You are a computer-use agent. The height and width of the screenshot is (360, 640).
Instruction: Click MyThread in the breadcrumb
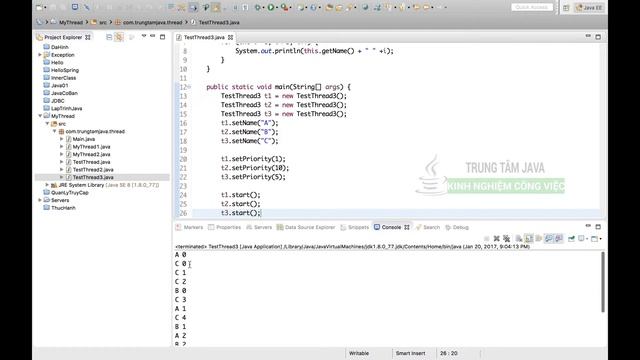[x=71, y=22]
